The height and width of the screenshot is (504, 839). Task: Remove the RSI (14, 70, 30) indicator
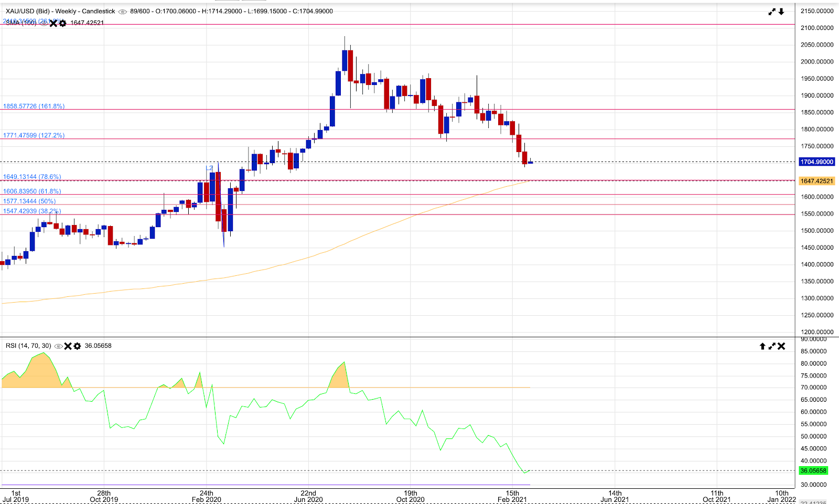pyautogui.click(x=68, y=346)
